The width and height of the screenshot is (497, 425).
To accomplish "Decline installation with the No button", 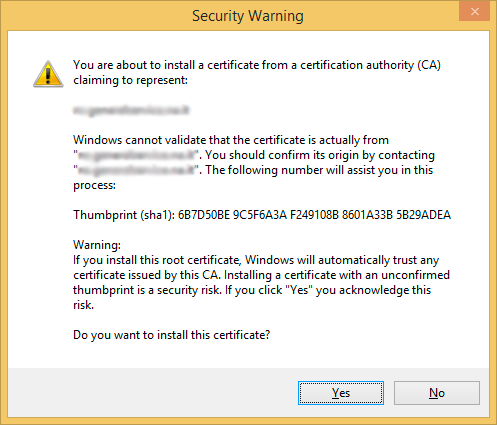I will tap(437, 393).
